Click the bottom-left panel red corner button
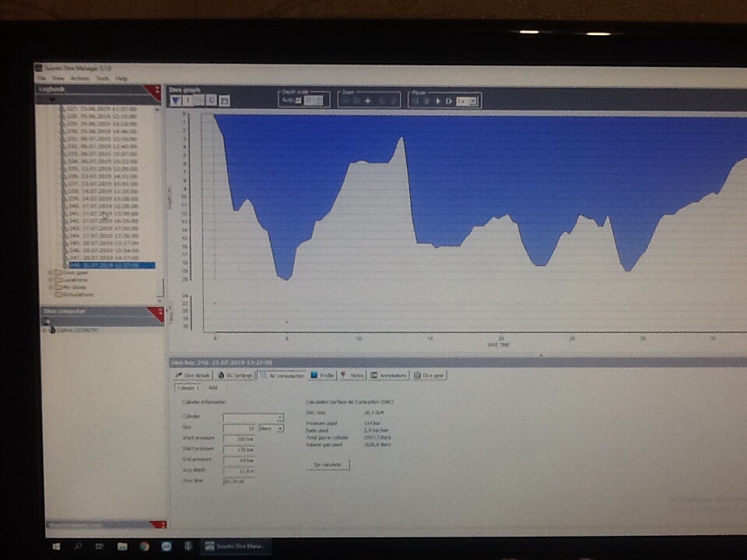 [159, 524]
